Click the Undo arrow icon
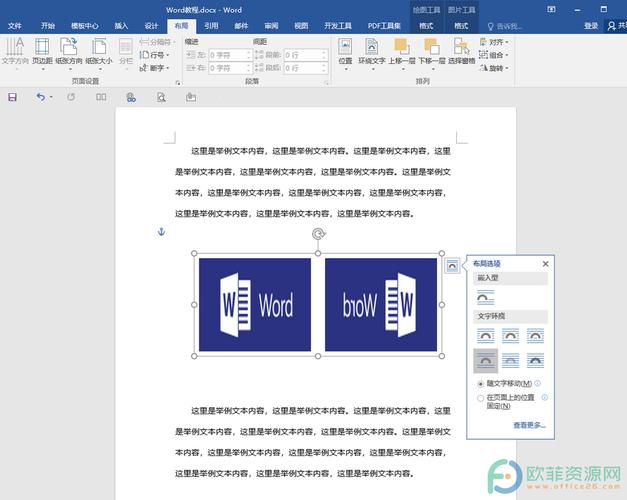The image size is (627, 500). (40, 97)
